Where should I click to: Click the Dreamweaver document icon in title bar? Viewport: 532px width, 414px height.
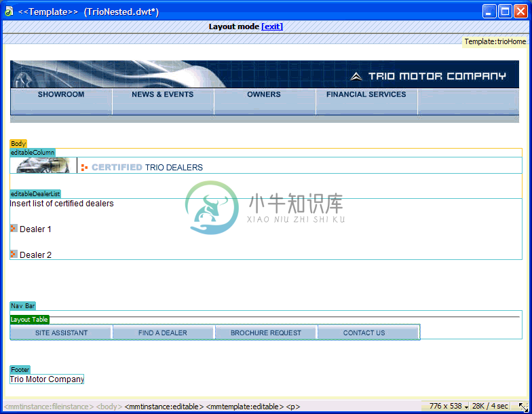[9, 12]
